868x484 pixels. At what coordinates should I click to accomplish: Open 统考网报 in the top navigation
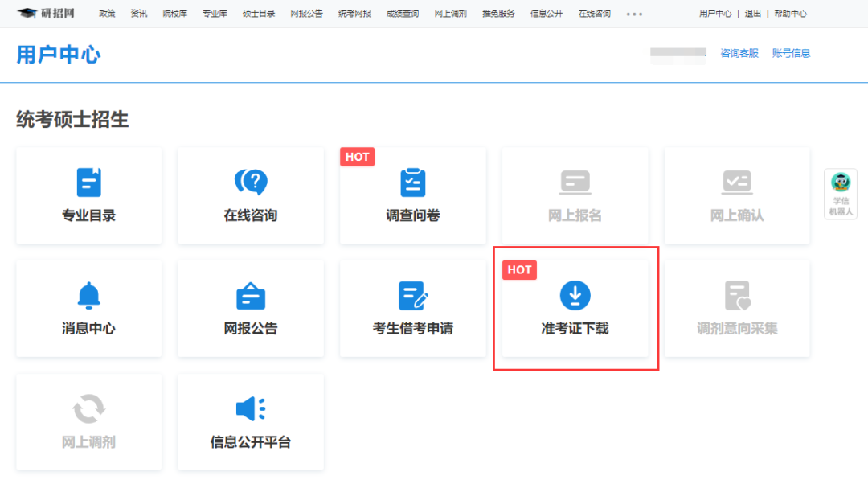click(354, 14)
